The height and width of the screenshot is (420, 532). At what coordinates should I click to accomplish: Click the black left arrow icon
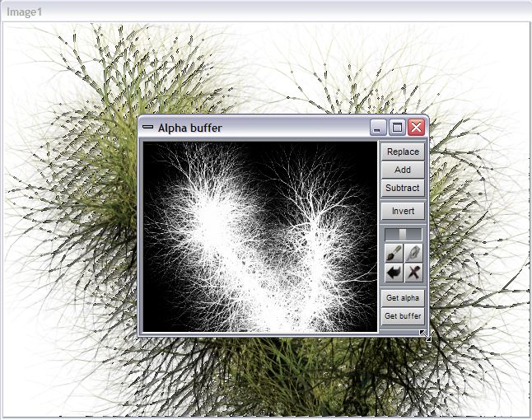394,273
